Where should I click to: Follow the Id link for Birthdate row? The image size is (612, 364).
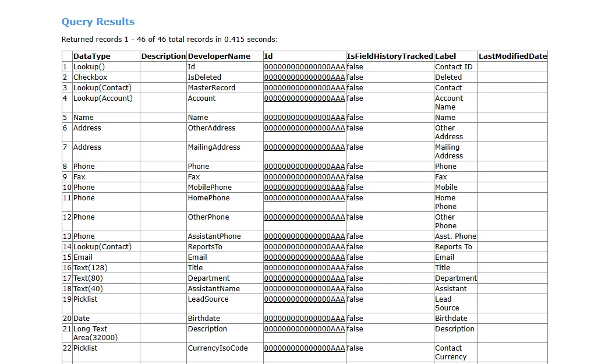point(304,319)
